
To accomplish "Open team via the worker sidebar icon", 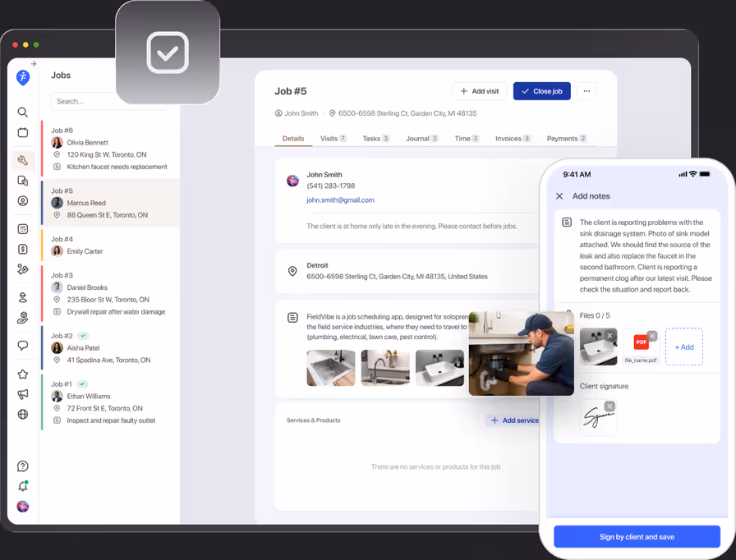I will pos(22,297).
